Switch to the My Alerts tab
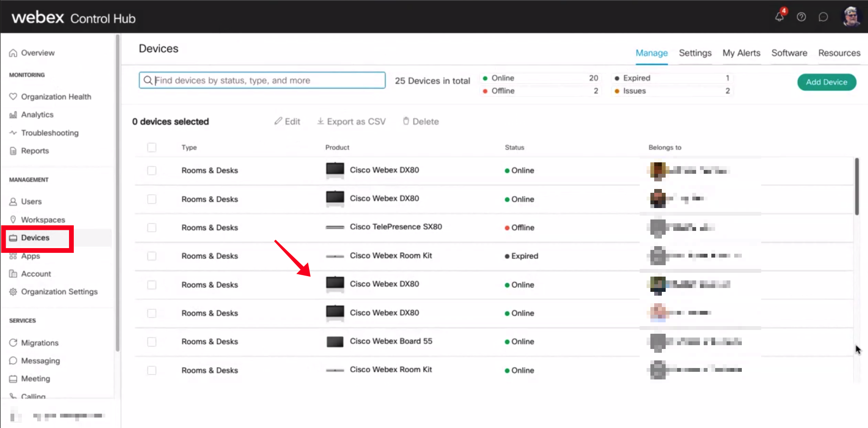Image resolution: width=868 pixels, height=428 pixels. point(741,53)
